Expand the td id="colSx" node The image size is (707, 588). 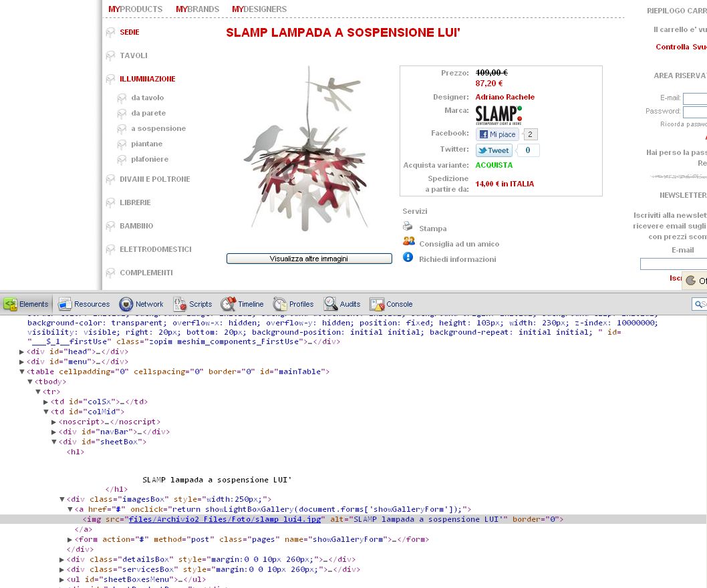pyautogui.click(x=45, y=402)
